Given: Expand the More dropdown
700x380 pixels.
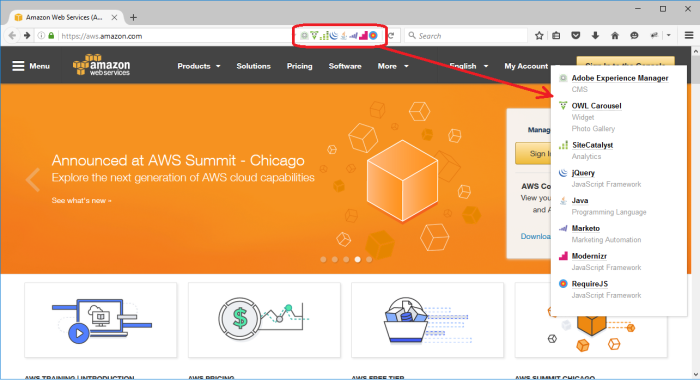Looking at the screenshot, I should [393, 66].
